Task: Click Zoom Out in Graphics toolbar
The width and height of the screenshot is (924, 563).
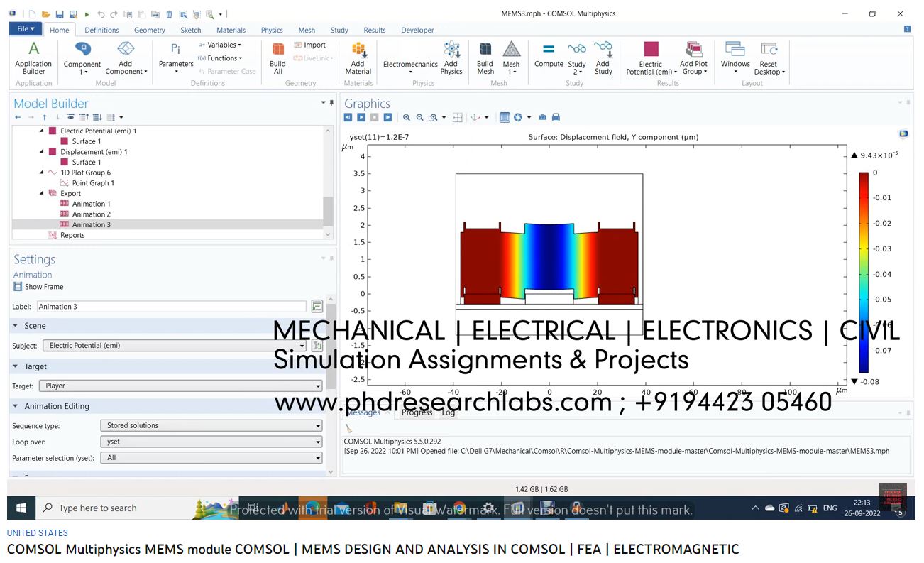Action: [419, 117]
